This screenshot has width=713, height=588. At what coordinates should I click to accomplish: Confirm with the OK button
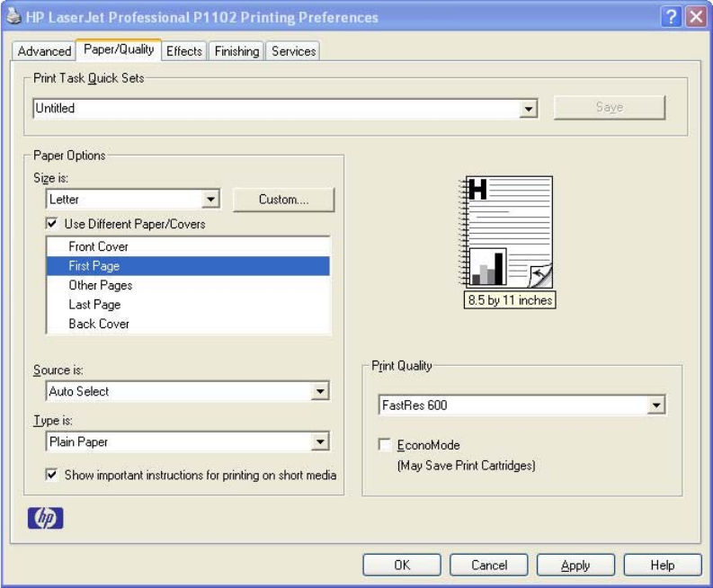(402, 565)
